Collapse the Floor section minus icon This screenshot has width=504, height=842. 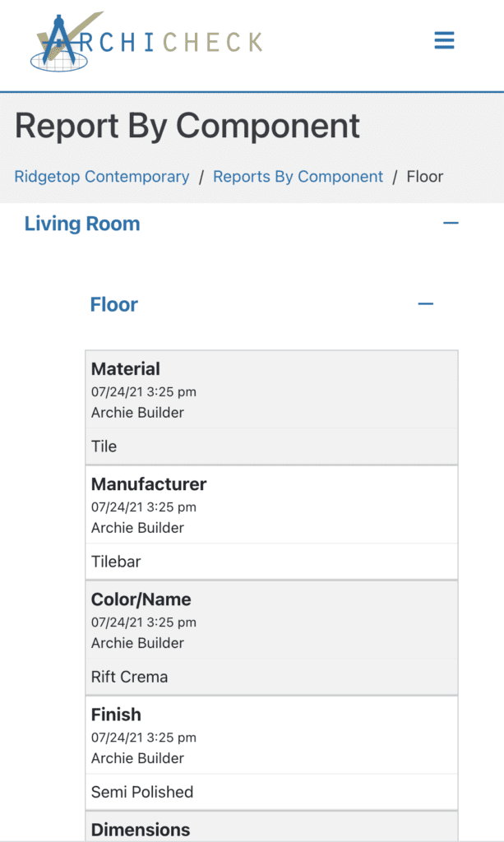point(425,304)
